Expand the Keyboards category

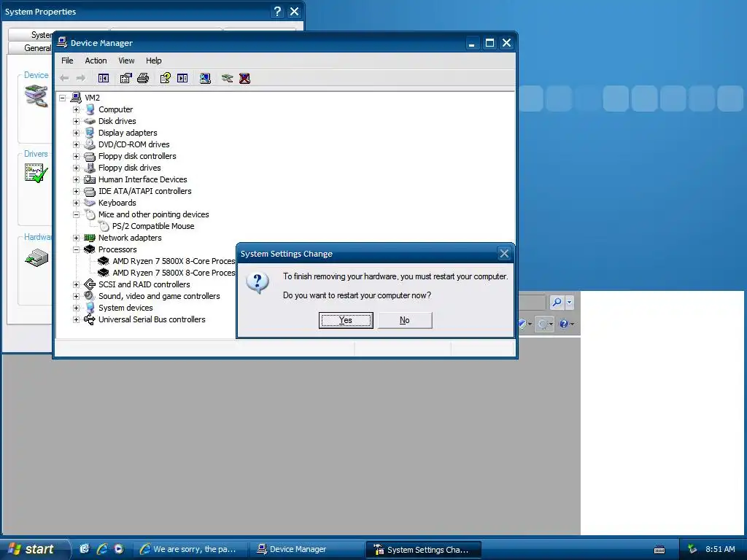(x=76, y=203)
